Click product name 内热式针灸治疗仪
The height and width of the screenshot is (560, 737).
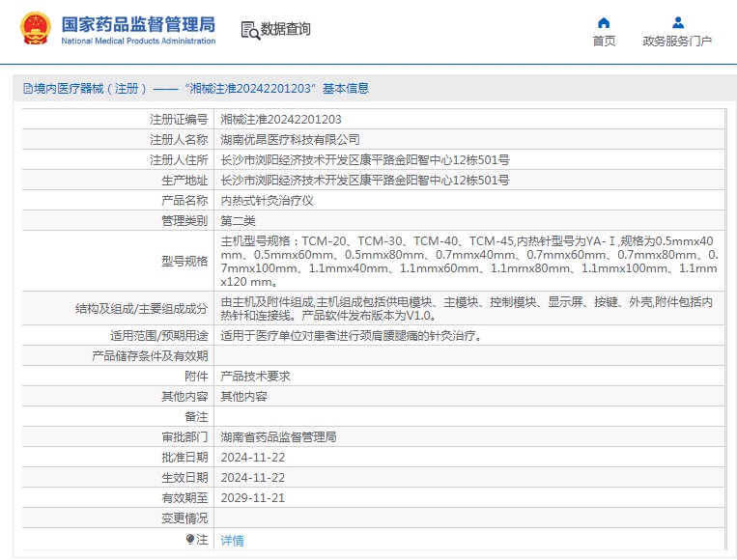coord(267,201)
